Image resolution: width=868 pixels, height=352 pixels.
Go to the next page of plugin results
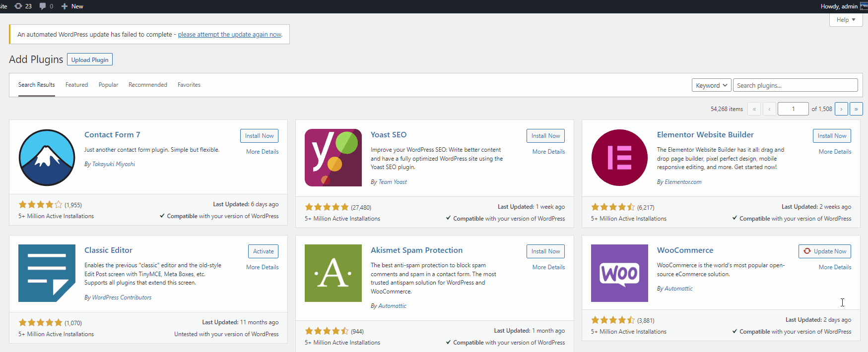click(x=841, y=109)
